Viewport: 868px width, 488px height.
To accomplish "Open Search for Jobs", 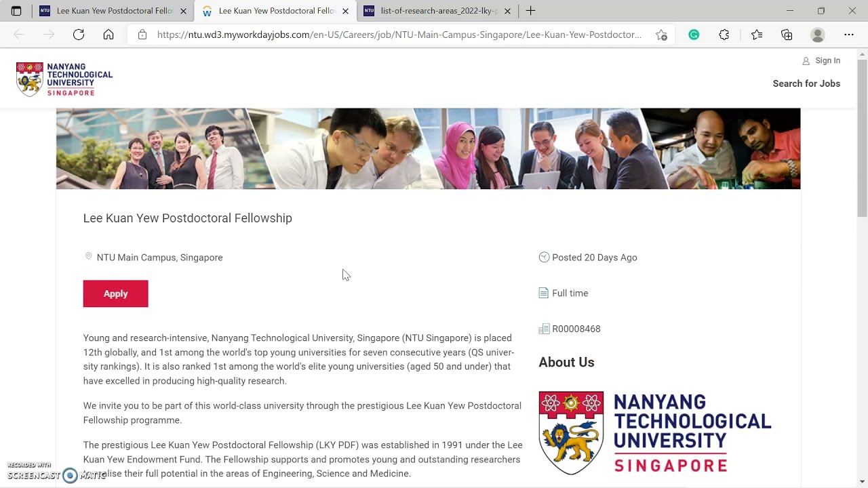I will (x=806, y=83).
